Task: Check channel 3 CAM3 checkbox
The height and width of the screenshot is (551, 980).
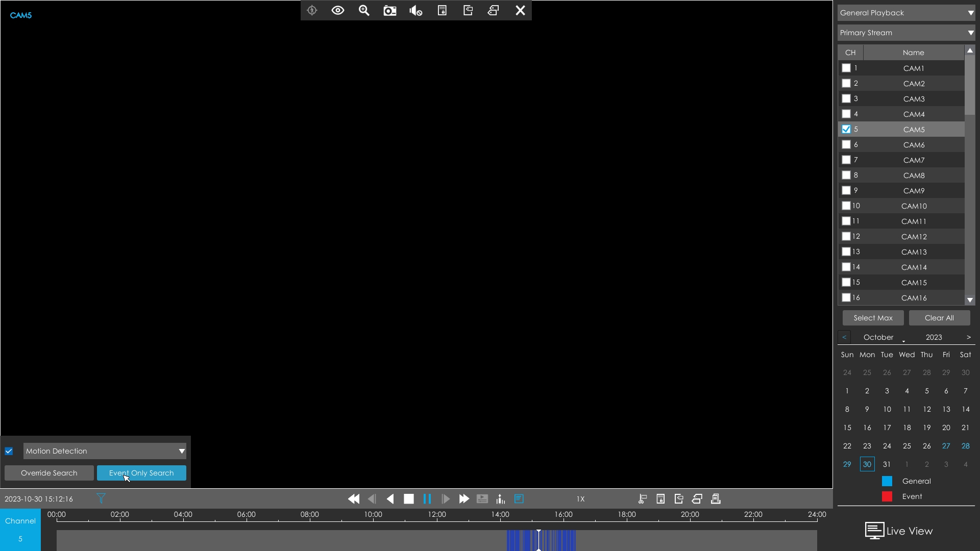Action: pyautogui.click(x=846, y=98)
